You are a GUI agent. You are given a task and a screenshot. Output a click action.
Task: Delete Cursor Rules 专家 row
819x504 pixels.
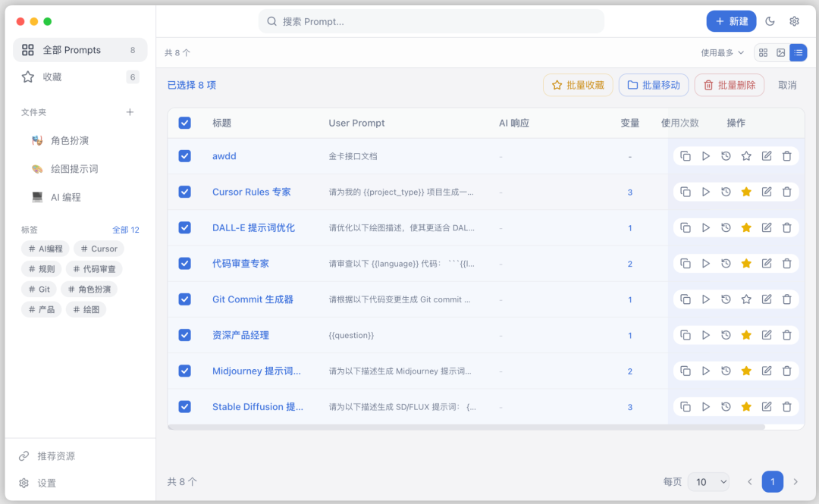coord(786,192)
